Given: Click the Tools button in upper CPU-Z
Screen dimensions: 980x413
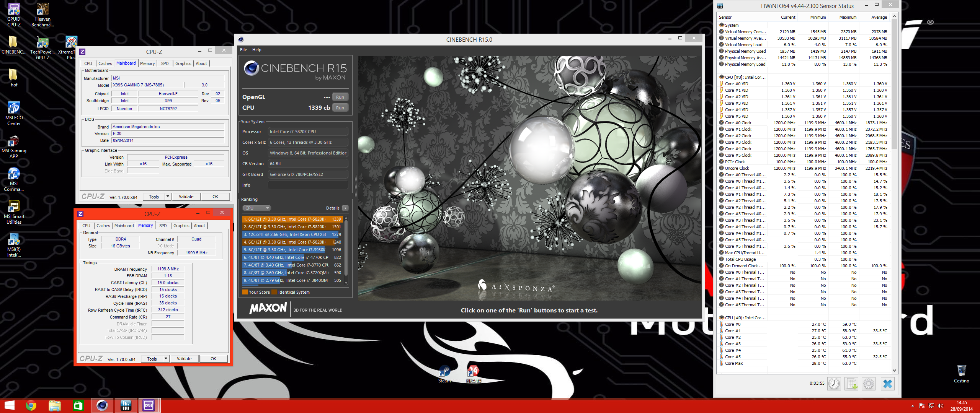Looking at the screenshot, I should [x=154, y=197].
